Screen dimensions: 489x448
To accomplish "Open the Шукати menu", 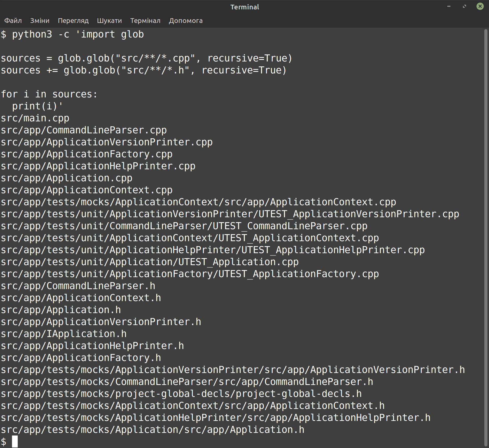I will tap(109, 21).
